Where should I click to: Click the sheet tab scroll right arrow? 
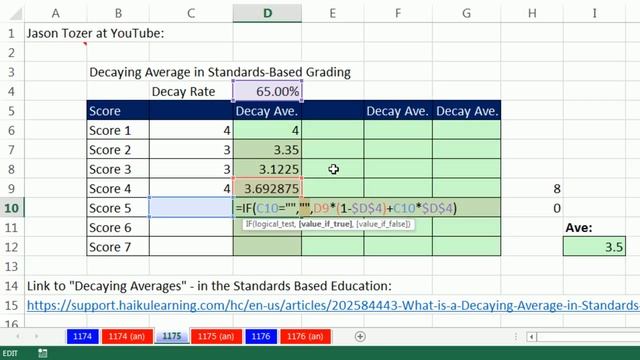36,336
